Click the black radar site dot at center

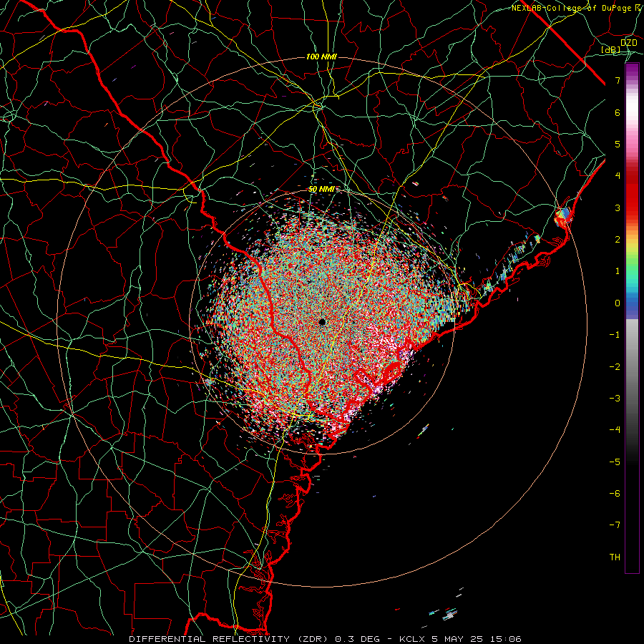click(x=323, y=322)
